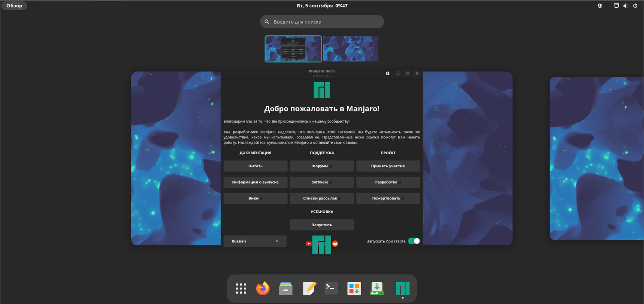Expand the Russian language dropdown
644x304 pixels.
255,241
